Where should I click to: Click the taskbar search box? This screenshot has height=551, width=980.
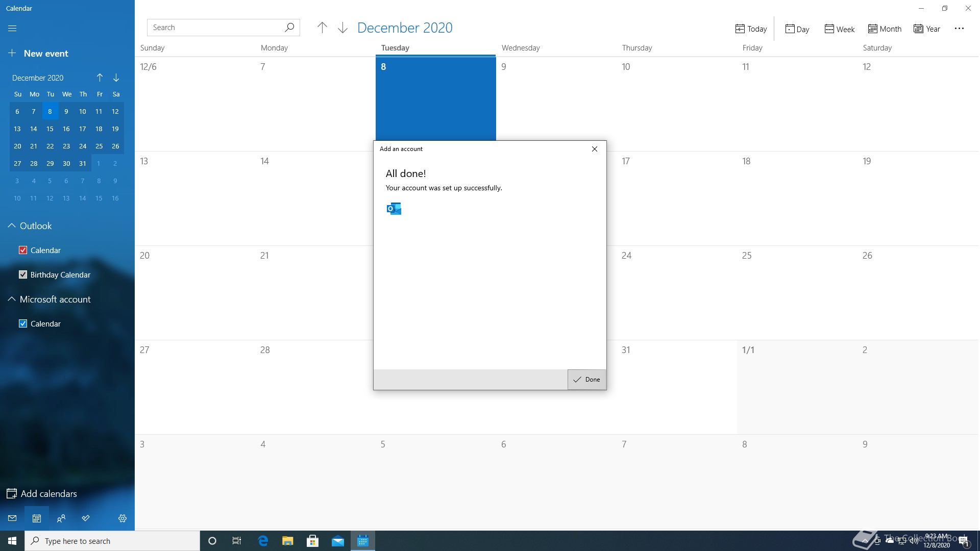pos(112,541)
